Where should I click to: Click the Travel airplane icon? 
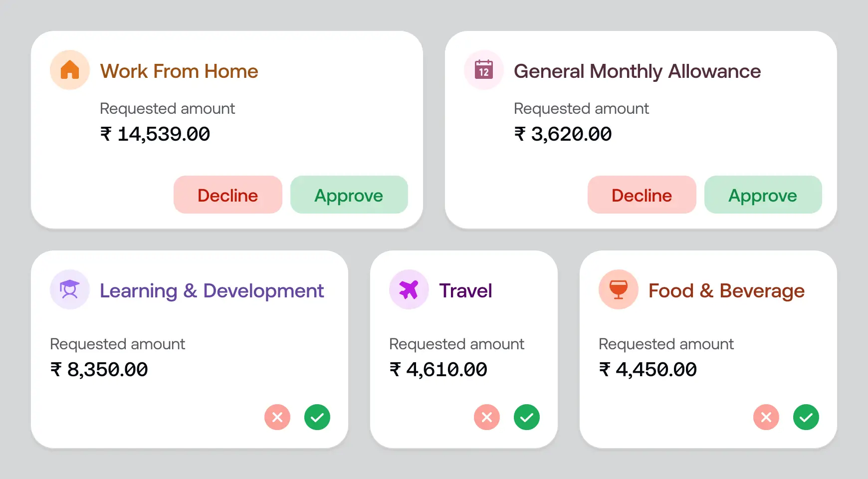tap(409, 289)
